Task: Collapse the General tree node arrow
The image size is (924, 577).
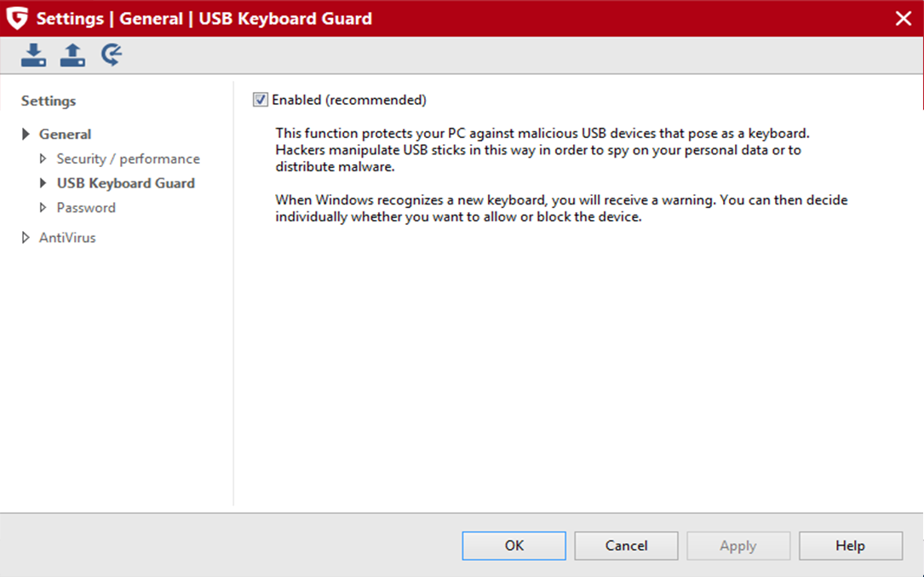Action: tap(26, 134)
